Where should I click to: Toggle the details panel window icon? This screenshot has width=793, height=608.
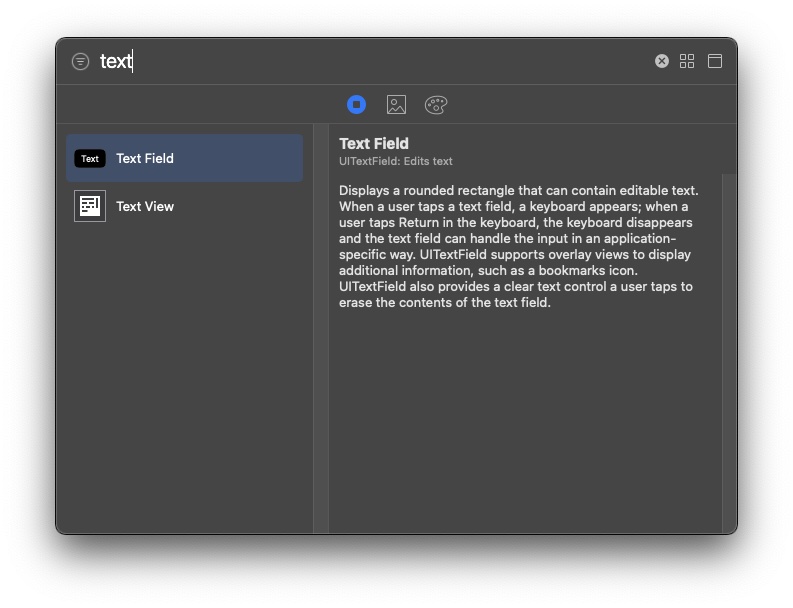pos(715,61)
